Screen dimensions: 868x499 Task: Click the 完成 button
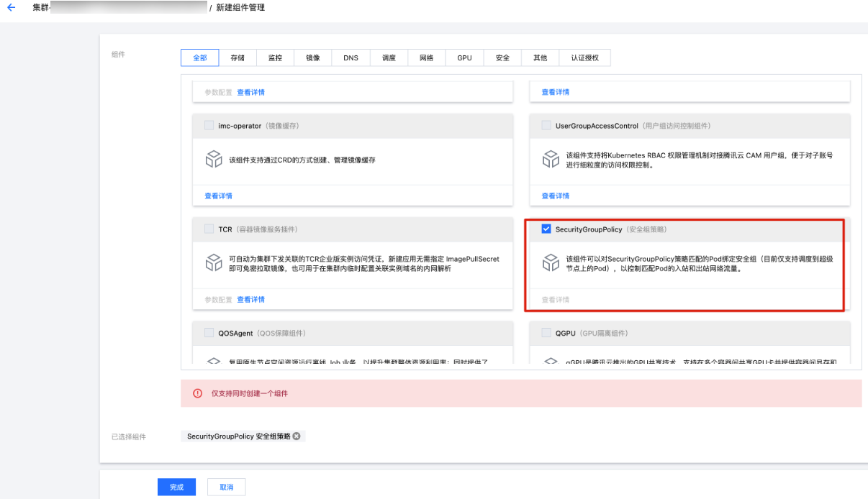176,487
